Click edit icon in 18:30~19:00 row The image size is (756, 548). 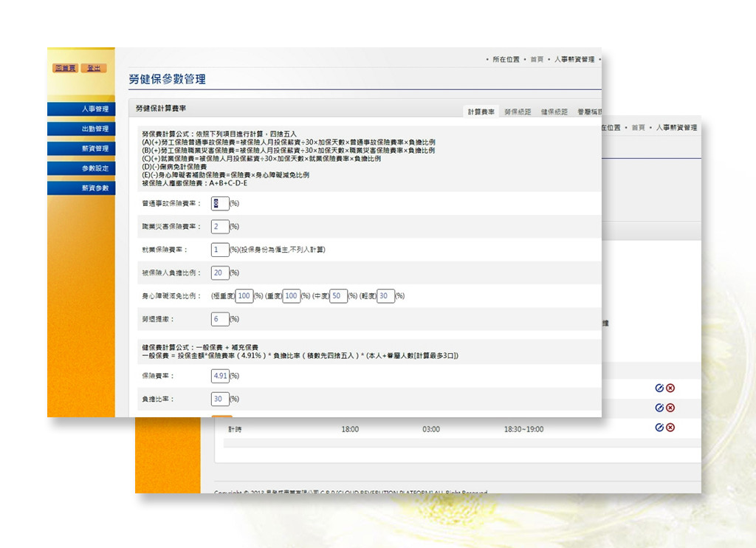click(659, 428)
